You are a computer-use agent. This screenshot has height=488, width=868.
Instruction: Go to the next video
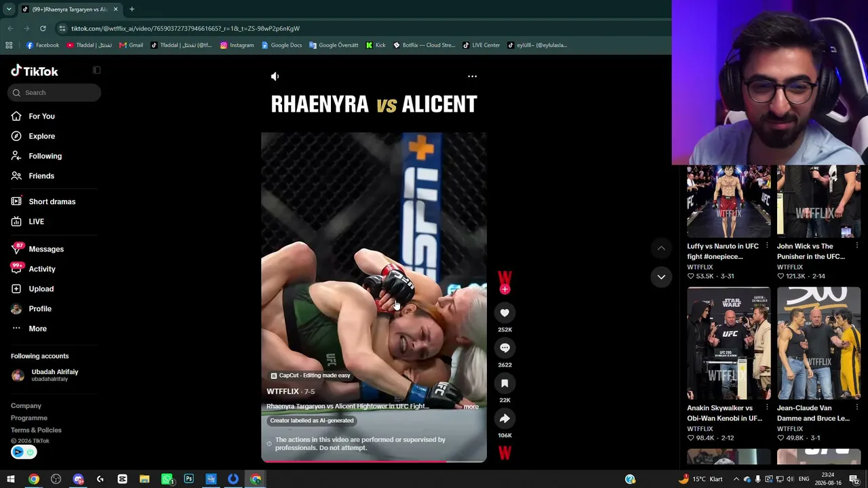pyautogui.click(x=661, y=277)
